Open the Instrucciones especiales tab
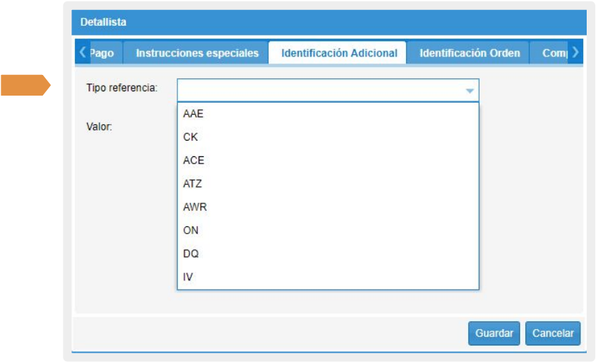 coord(197,53)
